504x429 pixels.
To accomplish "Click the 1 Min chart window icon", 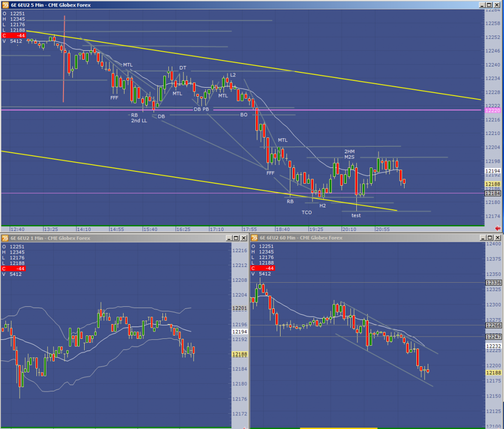I will pos(5,237).
